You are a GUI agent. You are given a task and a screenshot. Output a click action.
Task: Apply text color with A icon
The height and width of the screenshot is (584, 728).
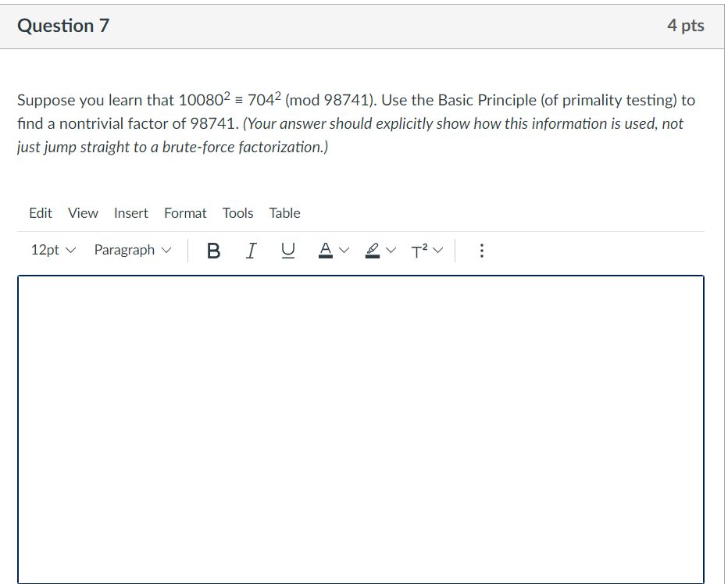[326, 251]
